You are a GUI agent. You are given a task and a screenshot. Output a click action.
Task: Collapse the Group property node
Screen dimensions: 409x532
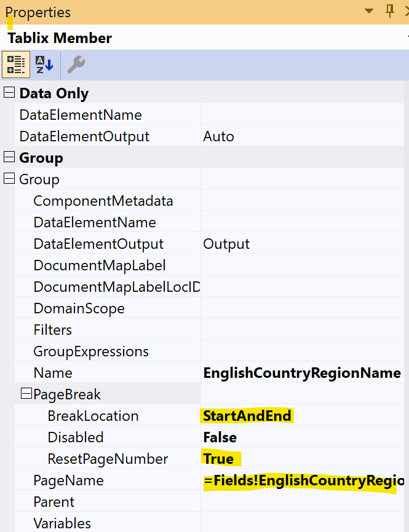(9, 179)
